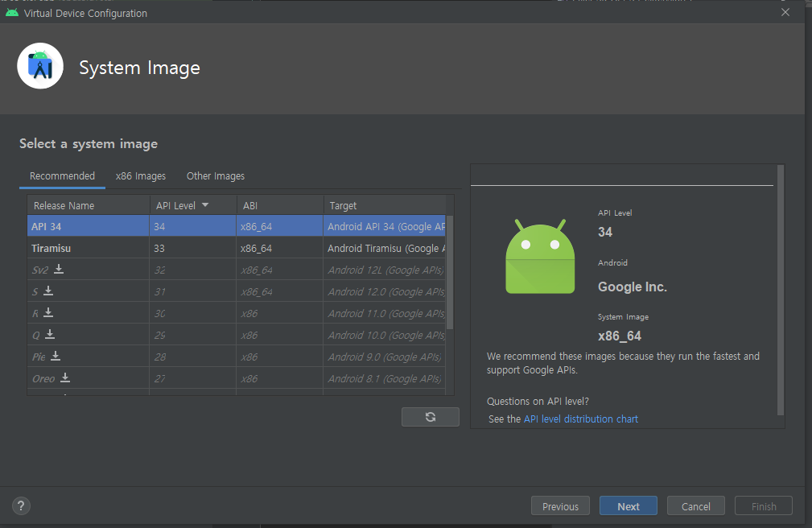812x528 pixels.
Task: Open the Other Images tab
Action: [216, 176]
